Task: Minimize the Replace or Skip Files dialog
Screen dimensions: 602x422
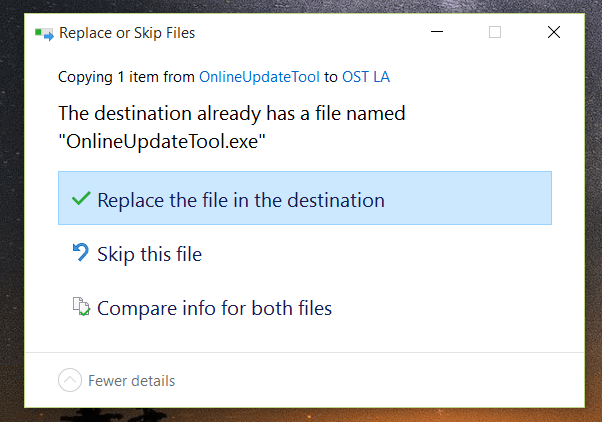Action: coord(437,32)
